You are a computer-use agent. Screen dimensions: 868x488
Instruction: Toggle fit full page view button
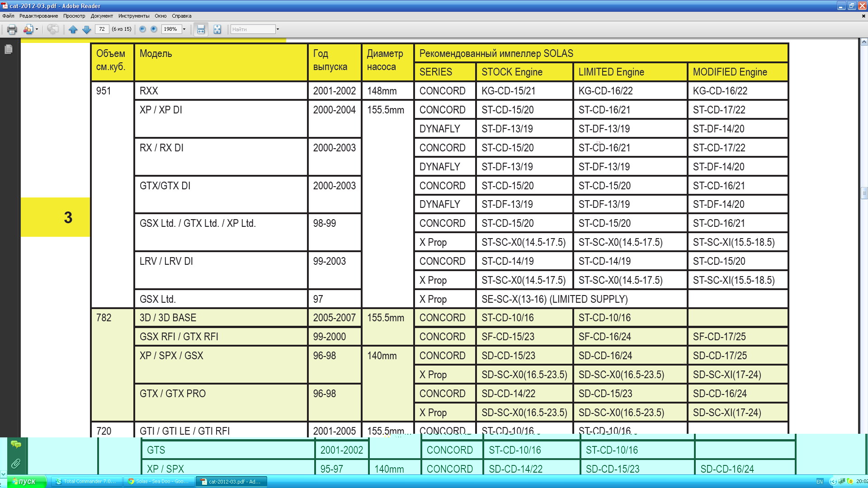click(x=217, y=29)
